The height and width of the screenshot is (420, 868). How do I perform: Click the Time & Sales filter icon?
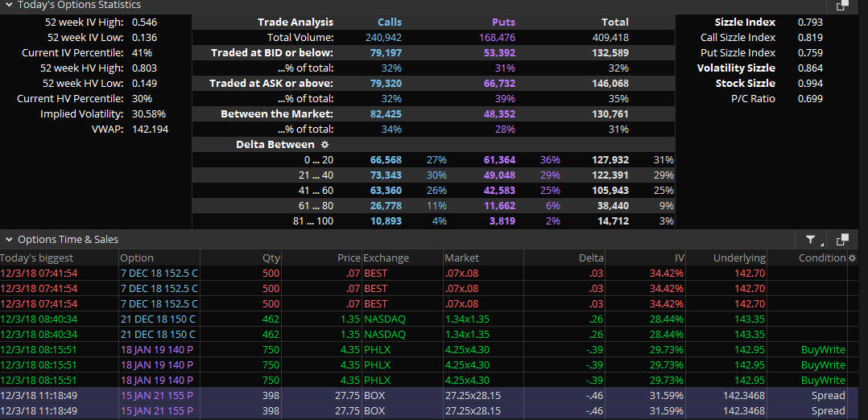(x=812, y=240)
